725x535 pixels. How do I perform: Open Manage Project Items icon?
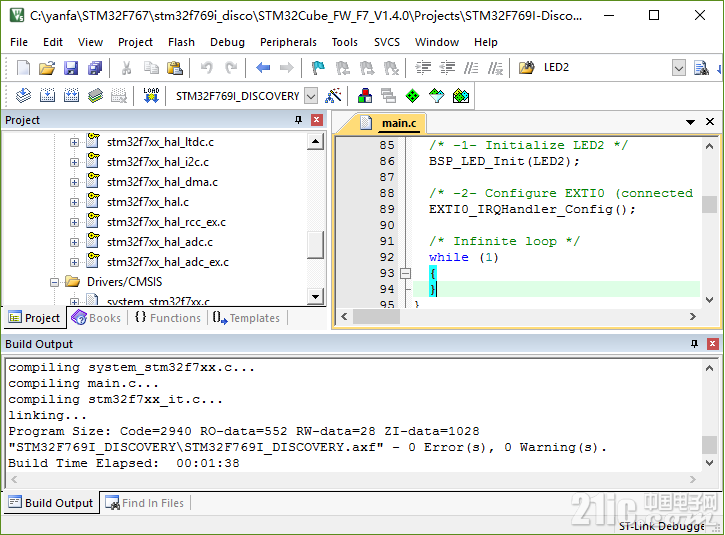pos(365,96)
